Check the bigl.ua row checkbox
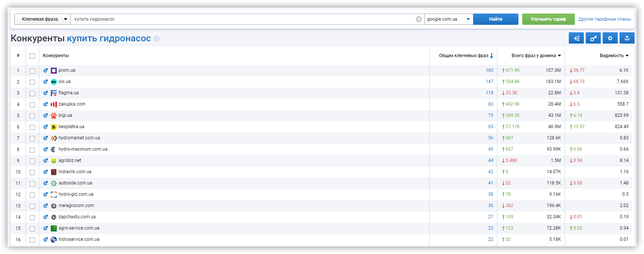Screen dimensions: 644x254 pyautogui.click(x=32, y=116)
